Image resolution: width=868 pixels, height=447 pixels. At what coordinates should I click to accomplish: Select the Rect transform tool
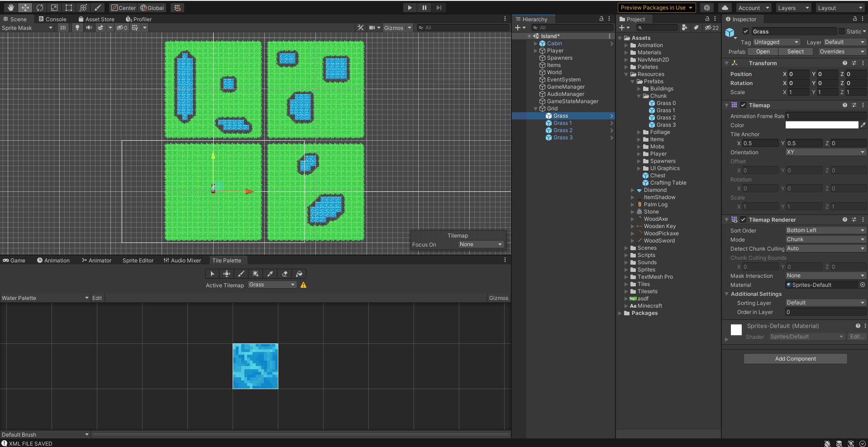tap(68, 8)
